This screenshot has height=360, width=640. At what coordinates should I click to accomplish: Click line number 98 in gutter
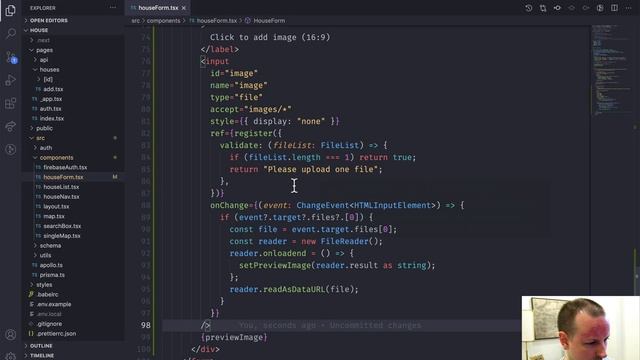[x=146, y=325]
